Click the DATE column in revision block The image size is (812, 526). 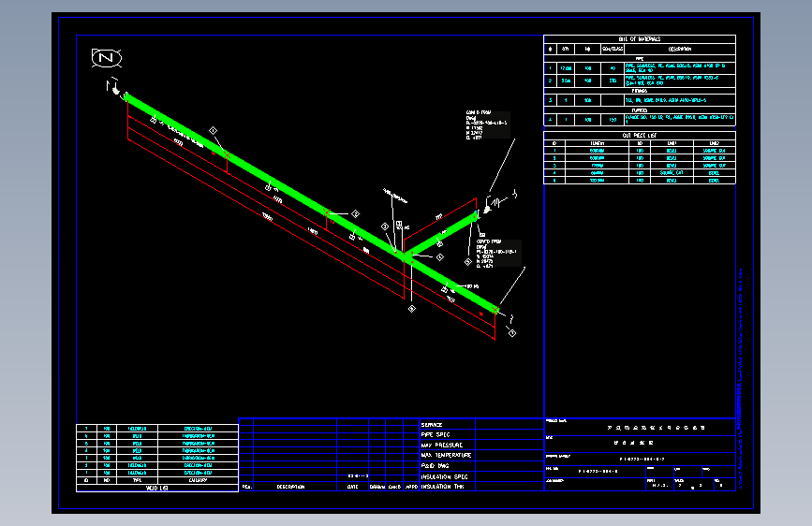(353, 488)
